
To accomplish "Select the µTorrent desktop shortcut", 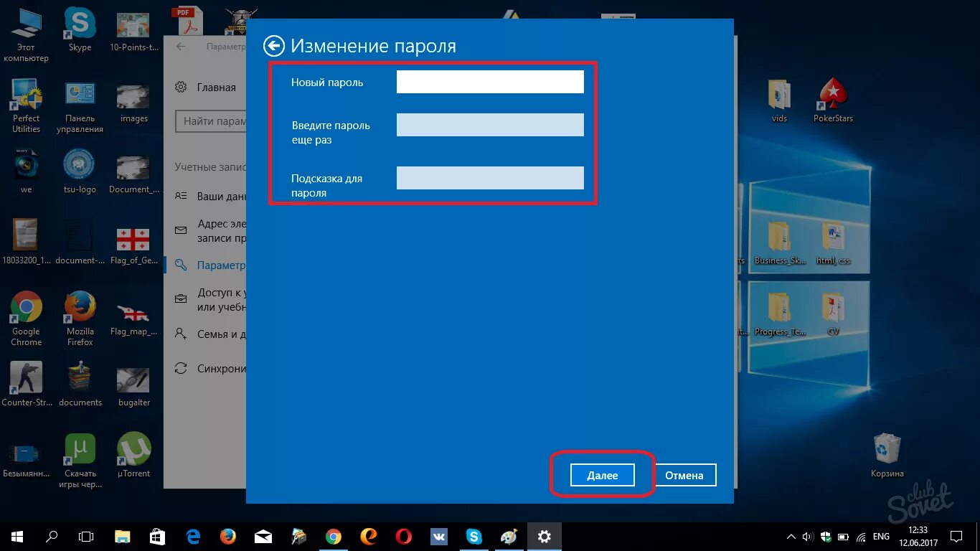I will [x=134, y=456].
